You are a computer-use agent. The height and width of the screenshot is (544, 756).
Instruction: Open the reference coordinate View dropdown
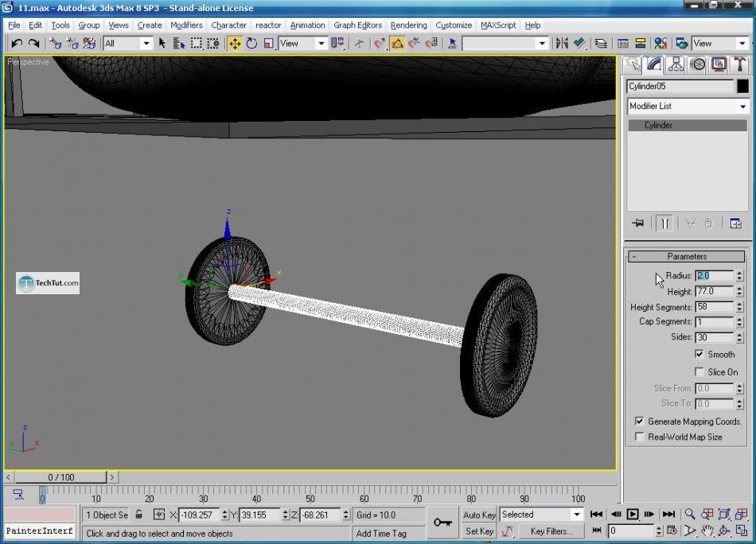point(302,44)
